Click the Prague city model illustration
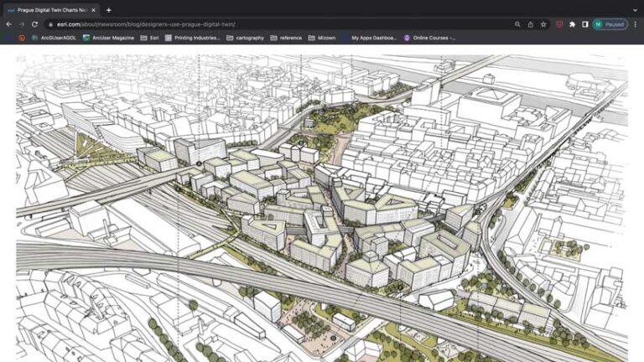Viewport: 644px width, 362px height. coord(322,208)
